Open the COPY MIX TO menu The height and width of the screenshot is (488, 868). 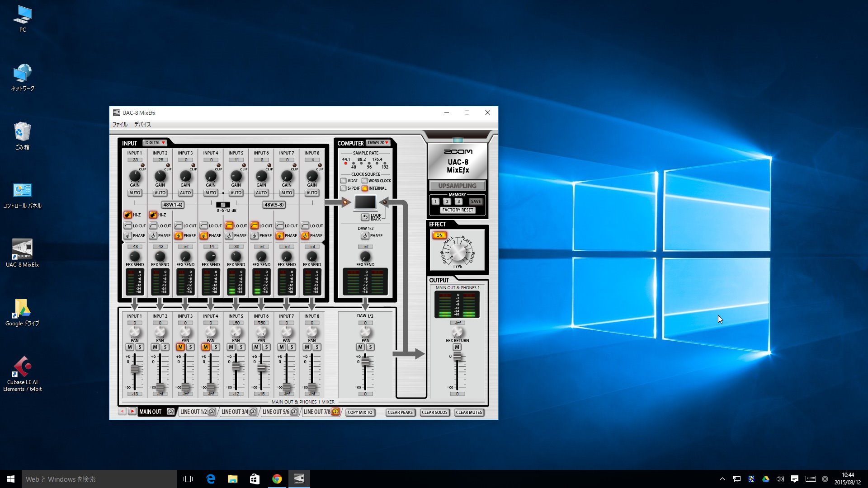(x=360, y=413)
